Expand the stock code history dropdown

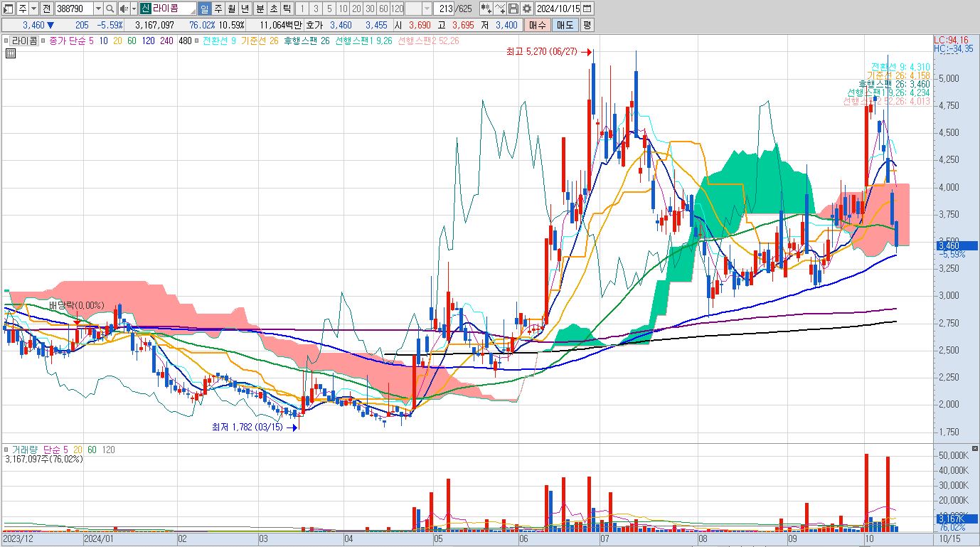tap(98, 9)
